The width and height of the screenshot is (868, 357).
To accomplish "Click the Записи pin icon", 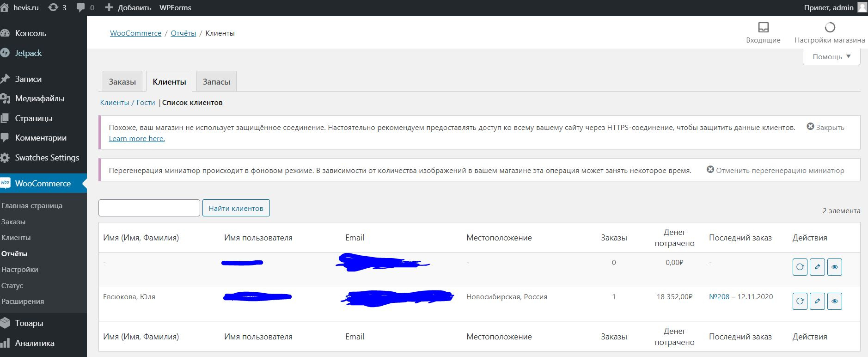I will pos(5,79).
